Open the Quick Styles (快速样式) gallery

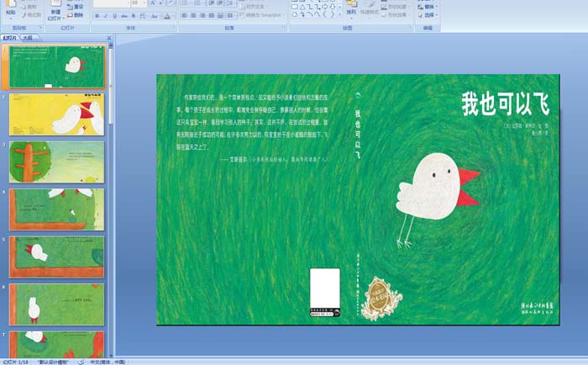pos(369,8)
